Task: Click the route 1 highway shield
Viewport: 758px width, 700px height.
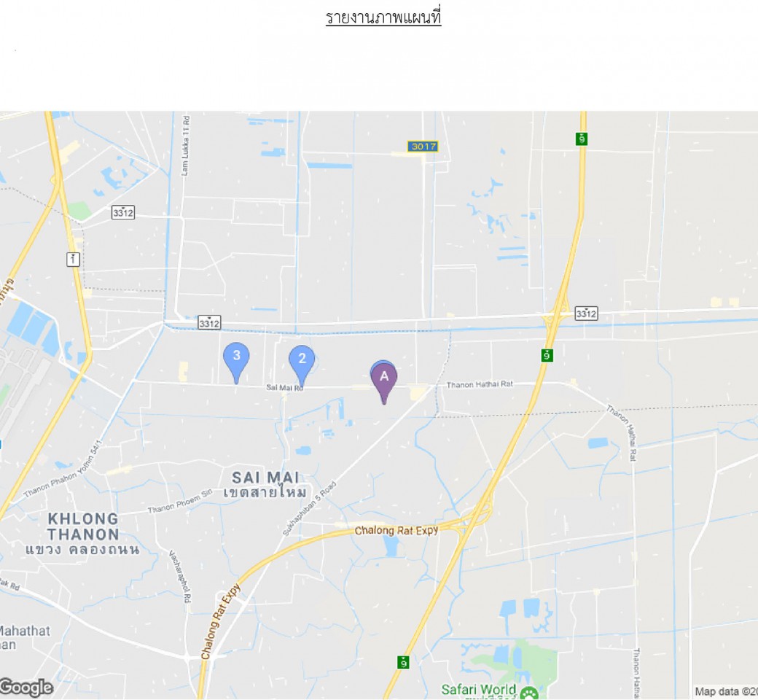Action: pos(73,260)
